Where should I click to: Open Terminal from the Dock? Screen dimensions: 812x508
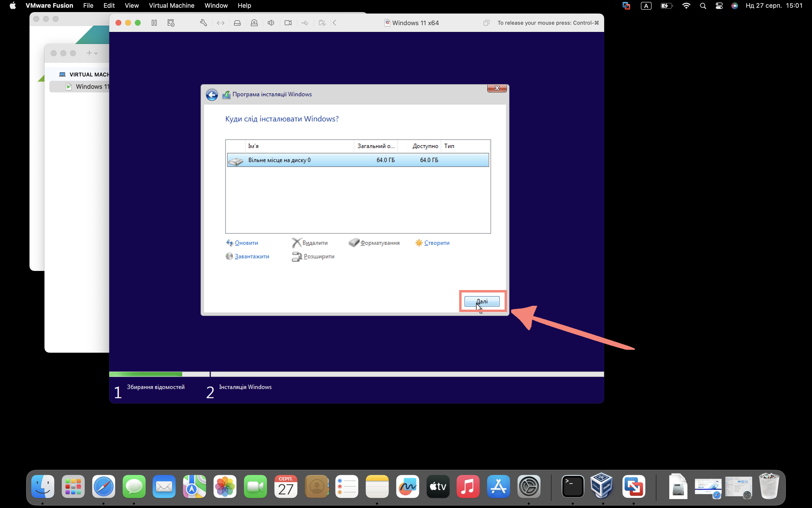tap(573, 486)
